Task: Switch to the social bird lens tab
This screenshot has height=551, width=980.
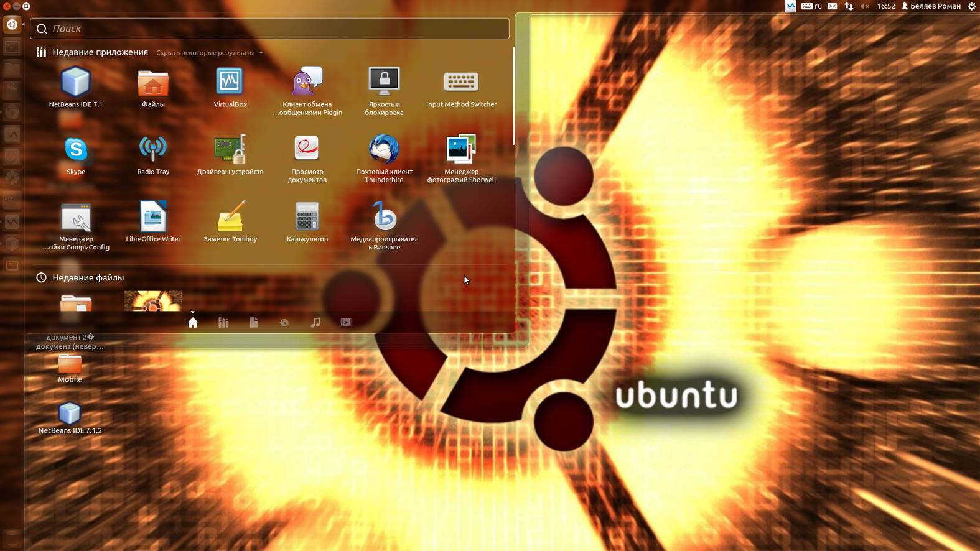Action: (284, 322)
